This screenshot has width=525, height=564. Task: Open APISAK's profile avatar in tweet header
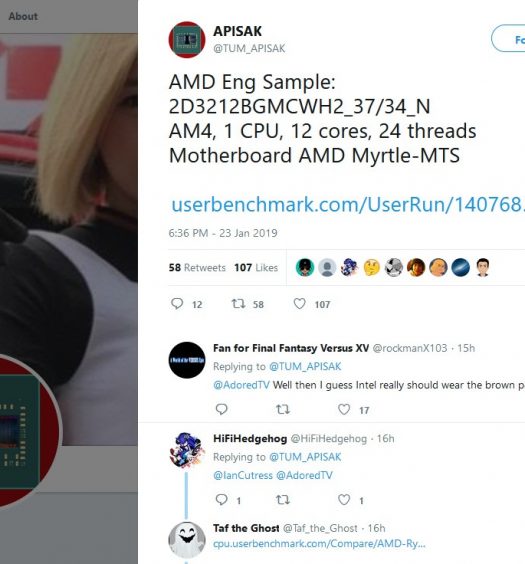coord(187,40)
